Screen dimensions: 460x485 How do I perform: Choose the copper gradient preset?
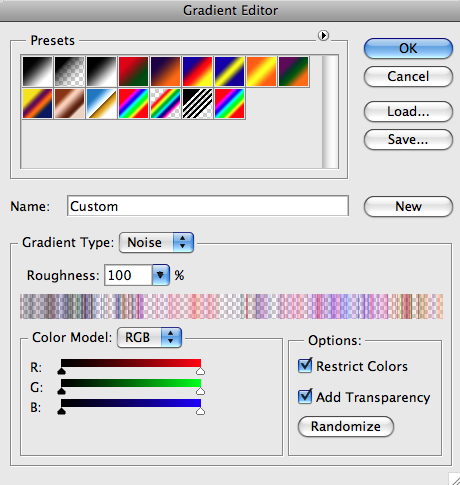(69, 104)
